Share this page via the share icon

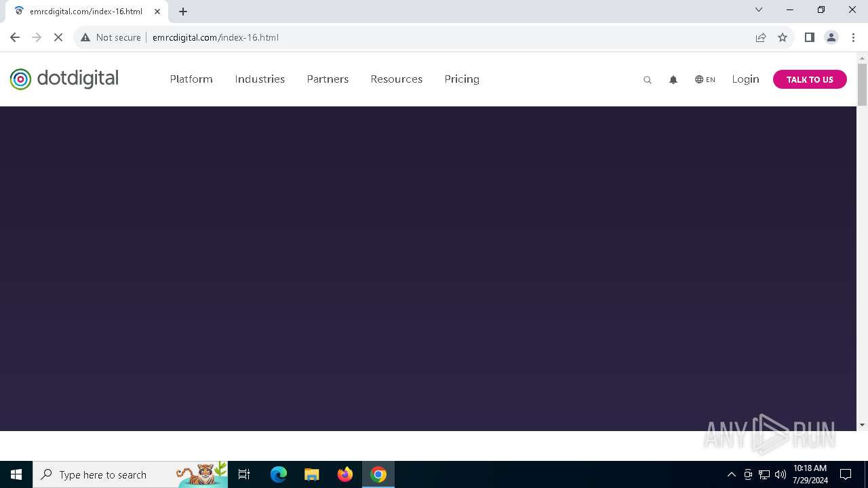(x=761, y=37)
